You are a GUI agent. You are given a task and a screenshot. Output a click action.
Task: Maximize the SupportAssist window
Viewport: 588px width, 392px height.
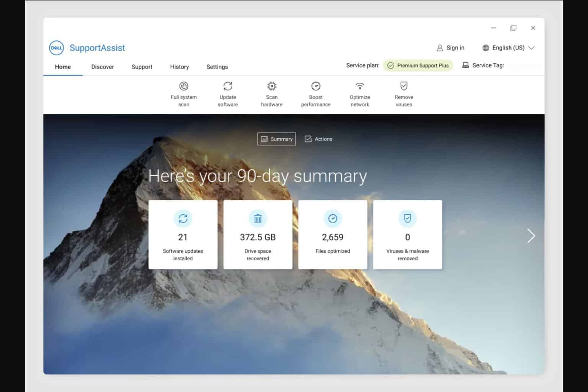tap(513, 28)
